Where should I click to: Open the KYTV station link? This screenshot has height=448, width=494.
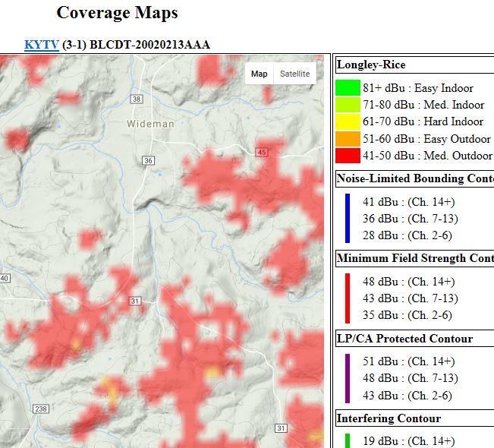41,45
